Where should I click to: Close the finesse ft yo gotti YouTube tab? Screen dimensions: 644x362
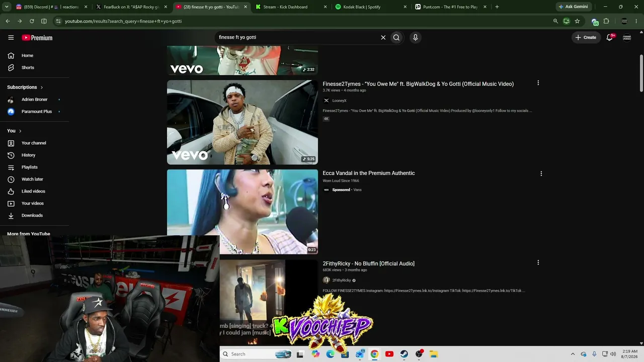coord(246,7)
